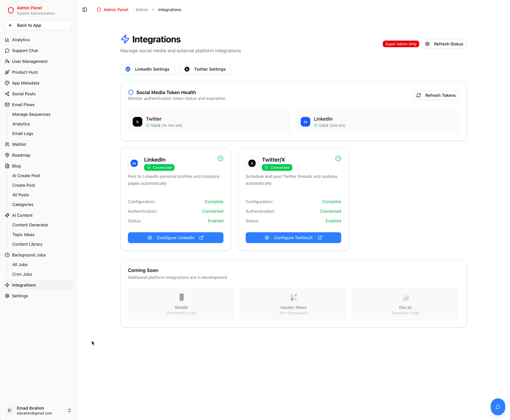Toggle the sidebar panel icon in the top bar
Screen dimensions: 510x420
point(85,10)
